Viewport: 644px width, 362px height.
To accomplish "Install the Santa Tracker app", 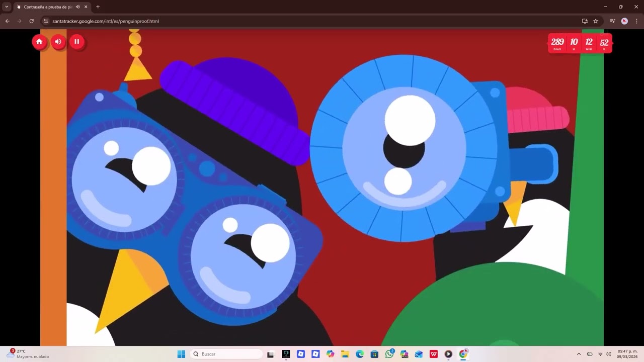I will (585, 21).
